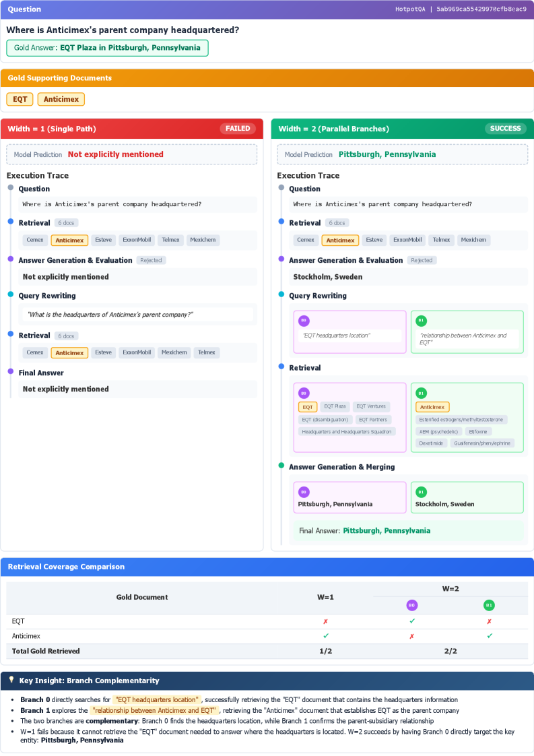The width and height of the screenshot is (534, 756).
Task: Click the Stockholm, Sweden rejected answer in Width=2
Action: pos(328,277)
